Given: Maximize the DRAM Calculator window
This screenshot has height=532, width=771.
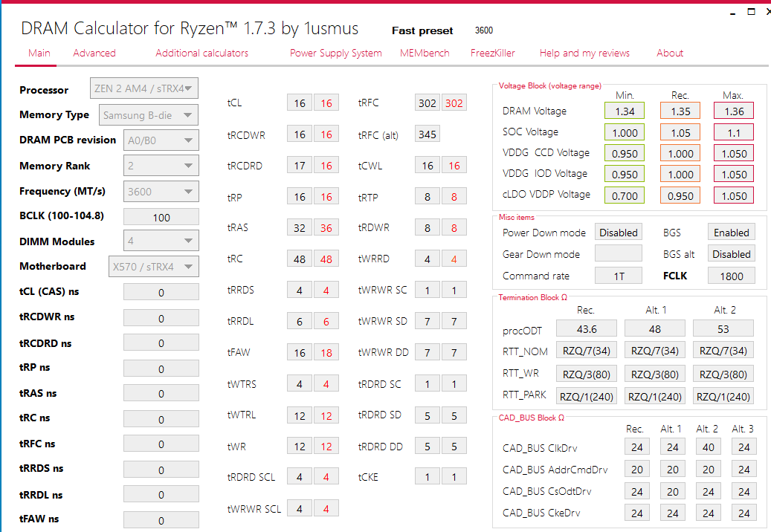Looking at the screenshot, I should pyautogui.click(x=751, y=11).
